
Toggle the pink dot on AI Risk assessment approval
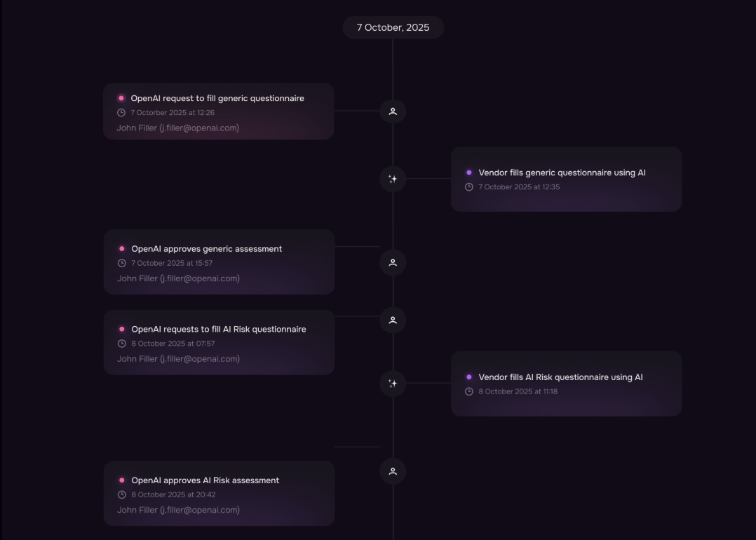coord(122,480)
